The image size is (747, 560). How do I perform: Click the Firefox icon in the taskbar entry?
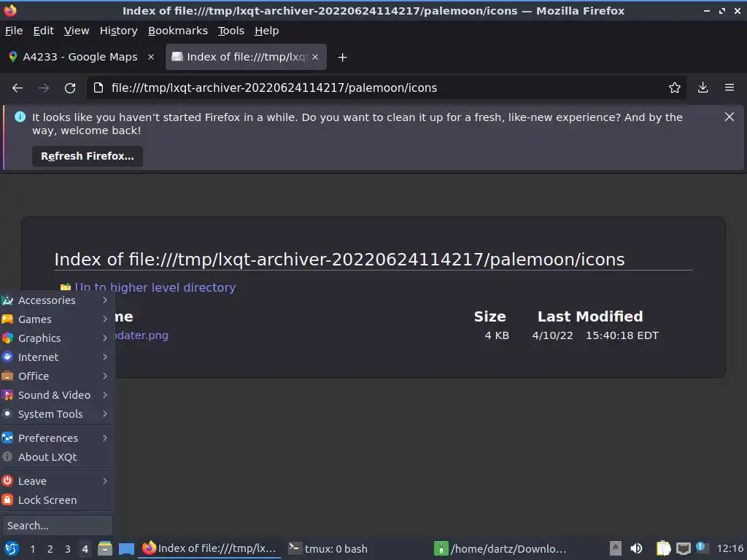[149, 548]
